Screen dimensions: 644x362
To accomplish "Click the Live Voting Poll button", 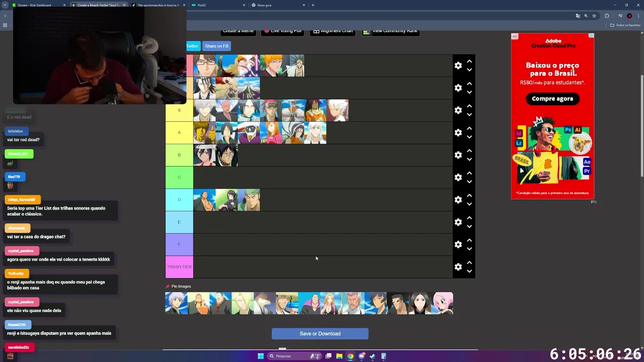I will click(x=282, y=31).
